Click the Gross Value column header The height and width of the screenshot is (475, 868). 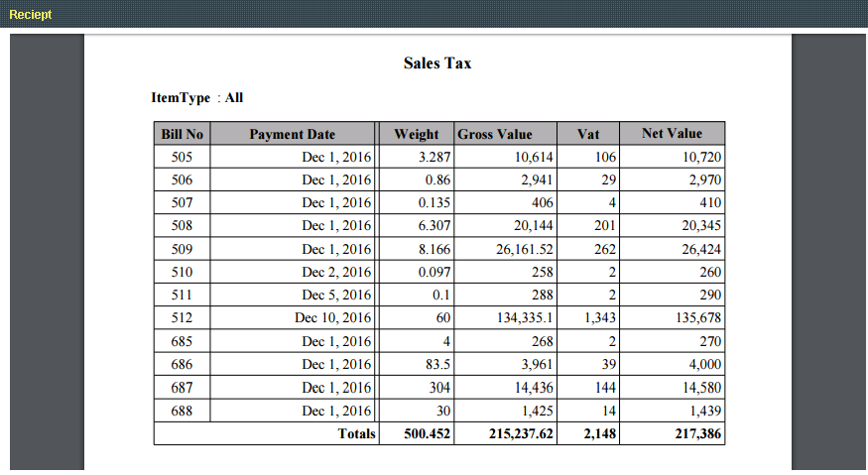pyautogui.click(x=494, y=134)
